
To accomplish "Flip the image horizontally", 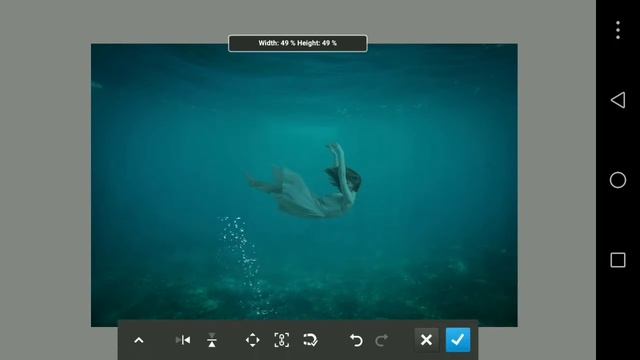I will point(183,340).
